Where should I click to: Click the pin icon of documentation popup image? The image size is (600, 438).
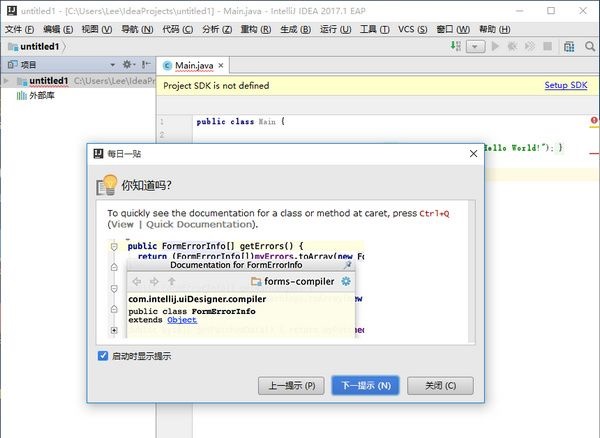point(348,265)
